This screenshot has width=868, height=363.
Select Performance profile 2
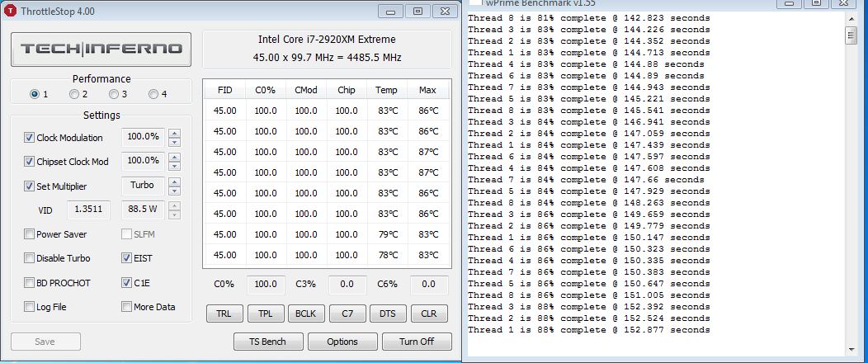73,94
